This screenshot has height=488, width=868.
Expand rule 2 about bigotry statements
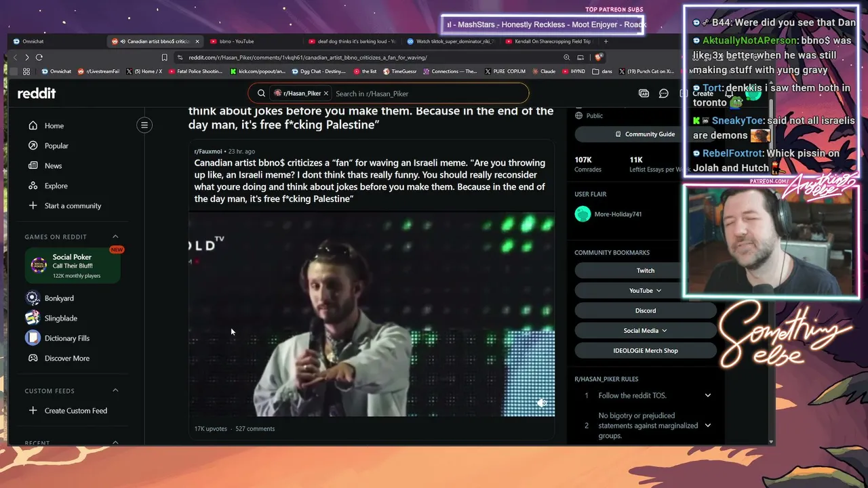click(707, 426)
